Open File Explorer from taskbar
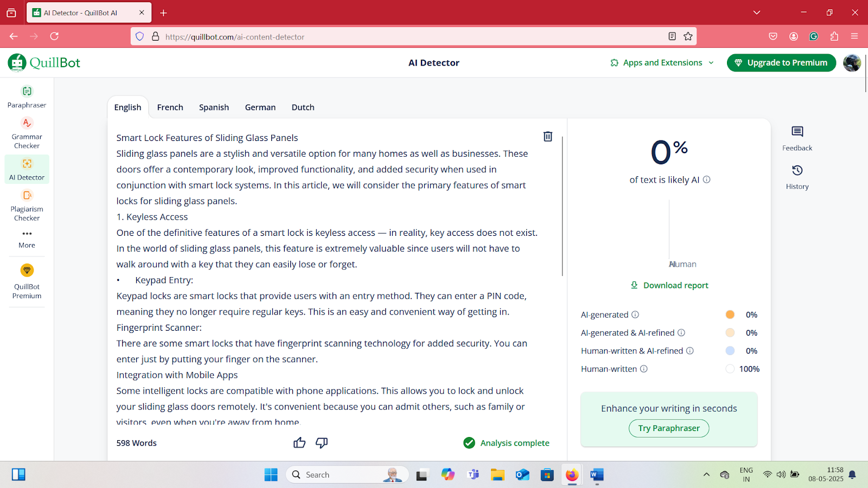868x488 pixels. tap(497, 475)
